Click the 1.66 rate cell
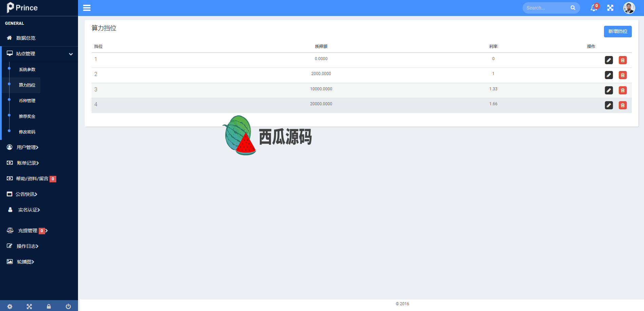 click(493, 104)
